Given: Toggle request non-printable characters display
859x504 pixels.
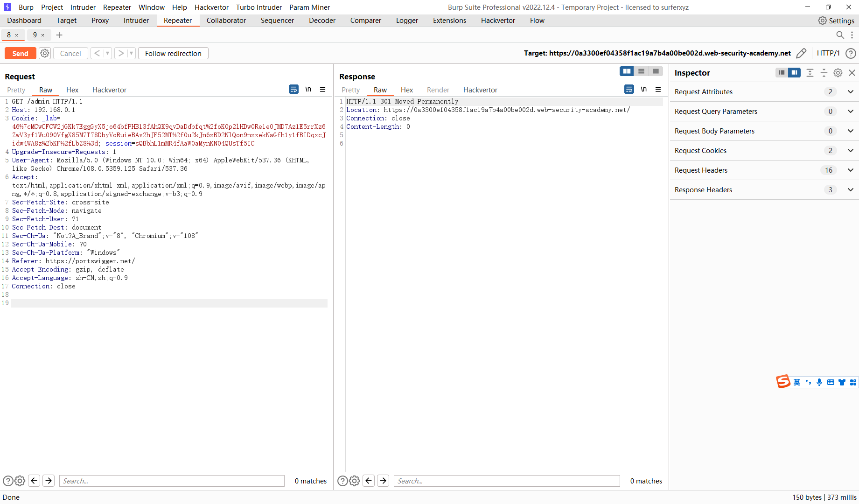Looking at the screenshot, I should click(x=308, y=89).
